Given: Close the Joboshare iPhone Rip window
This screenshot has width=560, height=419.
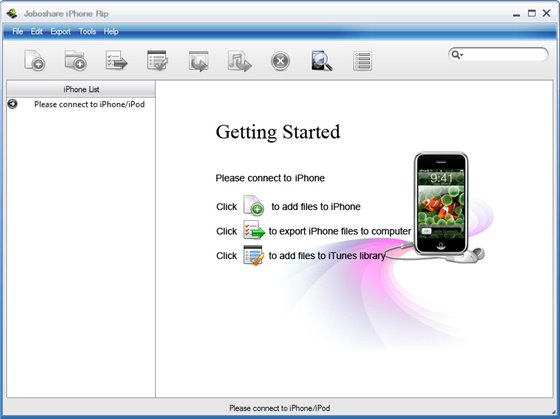Looking at the screenshot, I should click(546, 14).
